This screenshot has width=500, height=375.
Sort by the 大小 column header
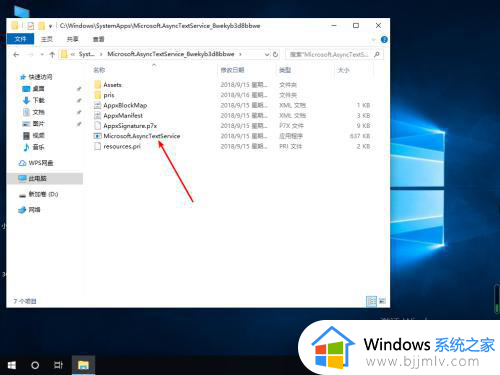click(344, 70)
